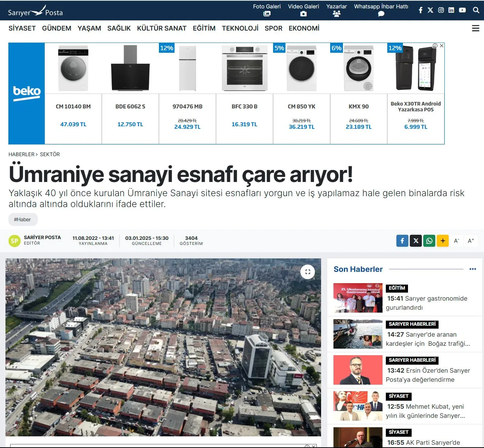This screenshot has height=448, width=484.
Task: Dismiss the Beko ad with the X
Action: [x=441, y=46]
